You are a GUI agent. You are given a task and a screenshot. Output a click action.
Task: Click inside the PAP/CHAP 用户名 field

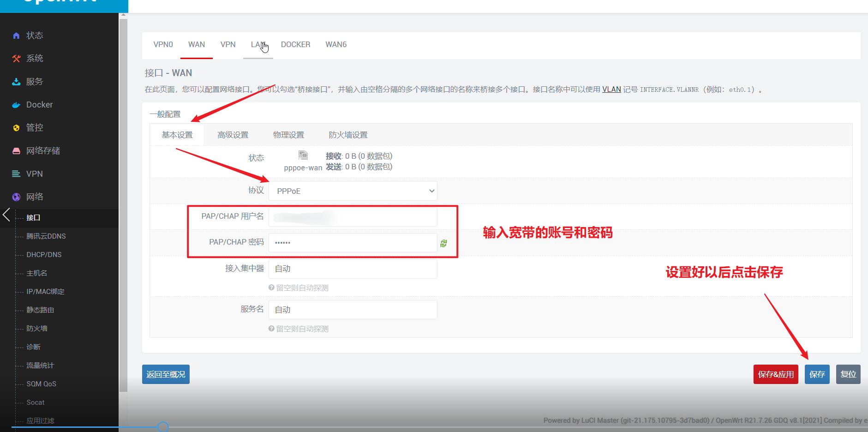353,216
